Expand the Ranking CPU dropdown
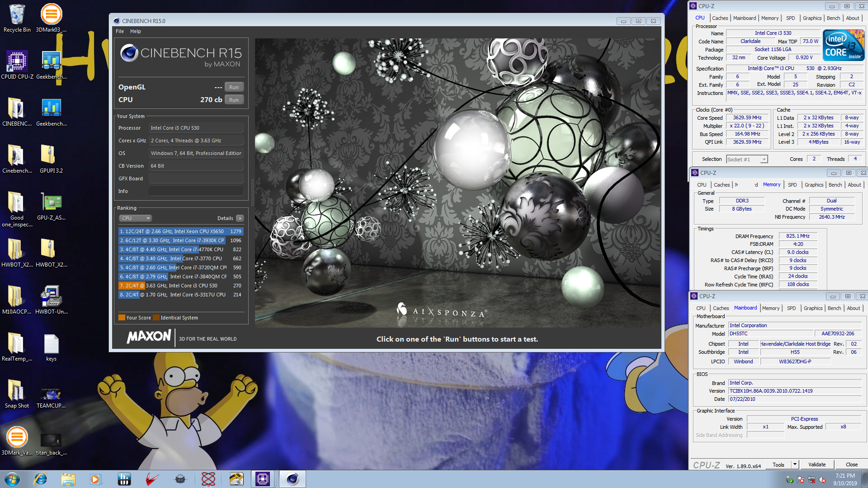The image size is (868, 488). pyautogui.click(x=136, y=218)
